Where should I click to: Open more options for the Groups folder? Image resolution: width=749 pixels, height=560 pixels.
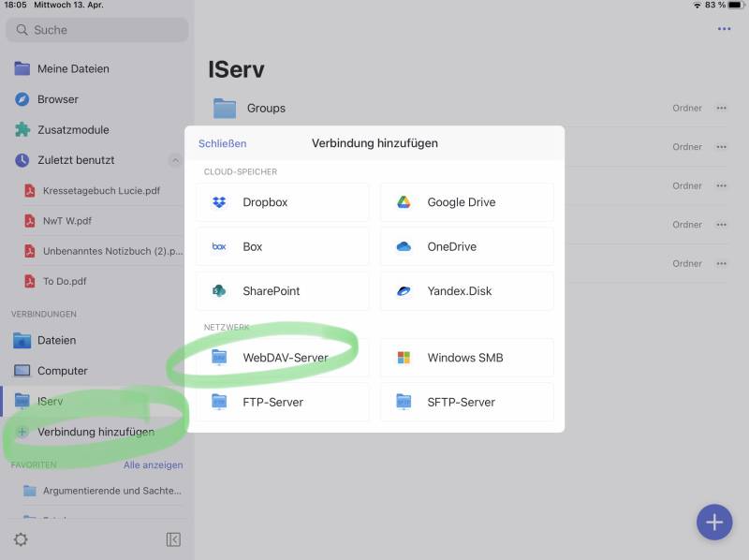(x=721, y=108)
